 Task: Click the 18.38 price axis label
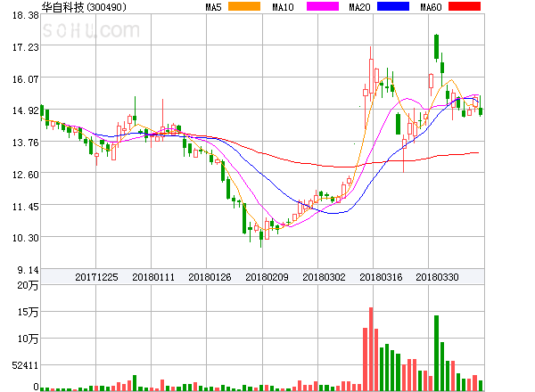[26, 15]
